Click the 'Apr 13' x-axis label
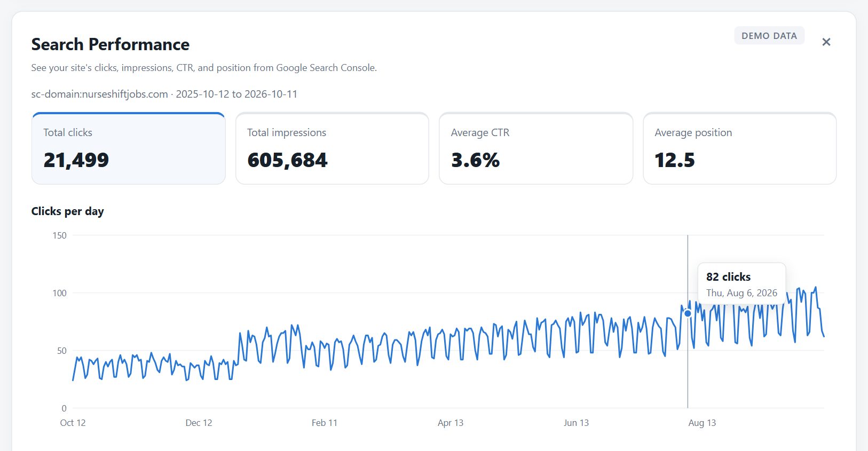Viewport: 868px width, 451px height. 451,423
